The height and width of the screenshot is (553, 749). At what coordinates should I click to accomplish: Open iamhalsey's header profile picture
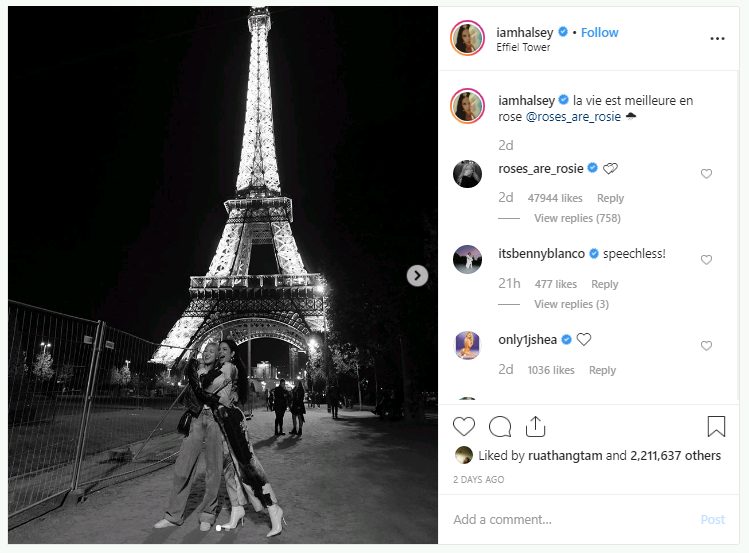[467, 38]
